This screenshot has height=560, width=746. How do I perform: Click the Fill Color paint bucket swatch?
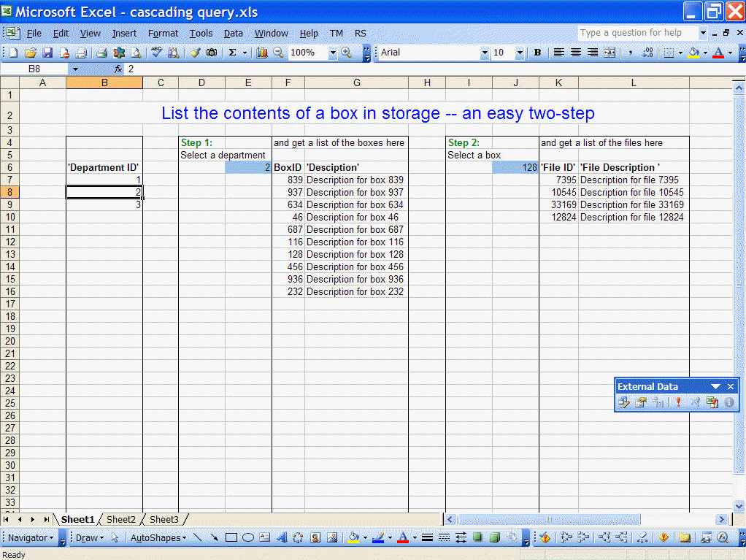pyautogui.click(x=693, y=53)
